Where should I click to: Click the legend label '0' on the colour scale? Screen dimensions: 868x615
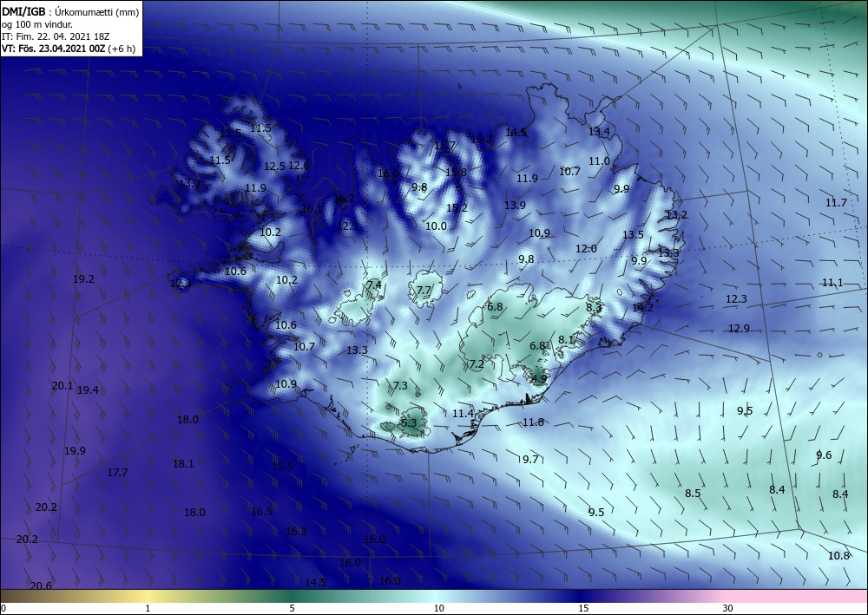pyautogui.click(x=3, y=608)
